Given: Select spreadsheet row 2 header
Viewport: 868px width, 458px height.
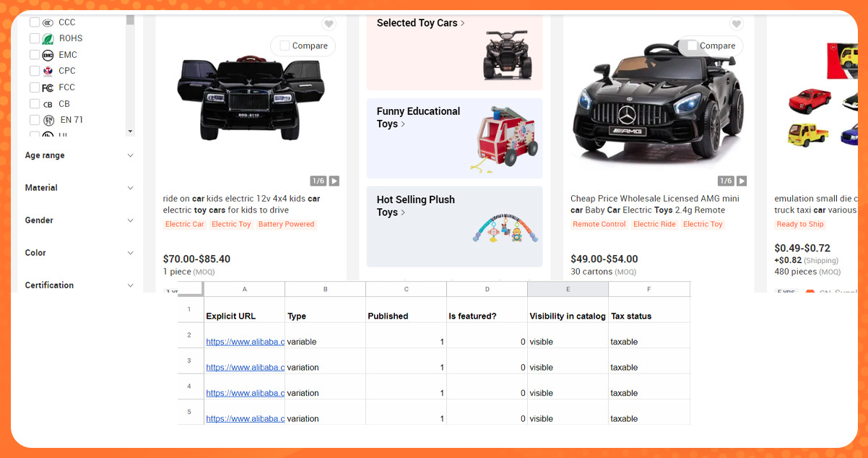Looking at the screenshot, I should 190,335.
